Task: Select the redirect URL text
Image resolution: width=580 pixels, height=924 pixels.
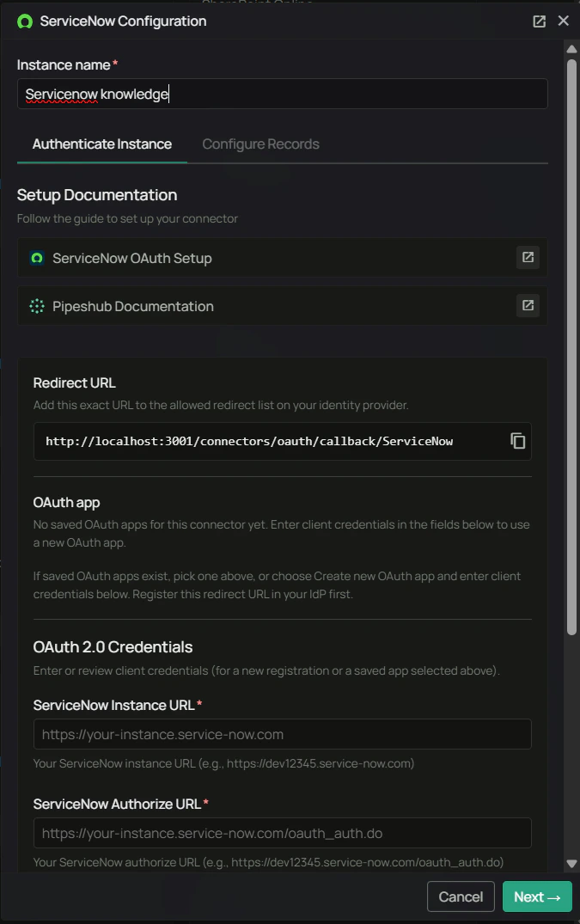Action: tap(249, 442)
